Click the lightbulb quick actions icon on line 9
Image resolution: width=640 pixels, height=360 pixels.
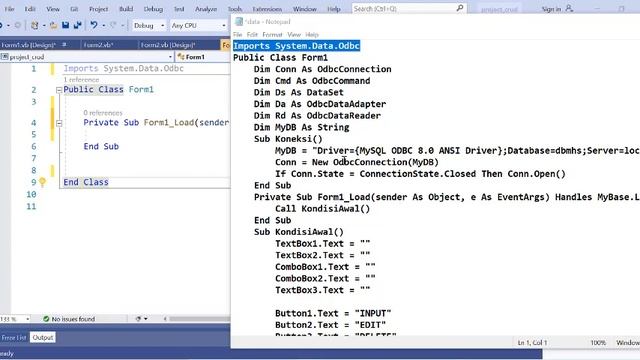coord(42,182)
